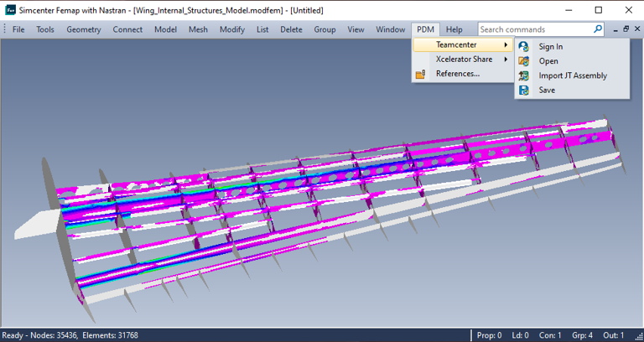Click the Ld: 0 status indicator
This screenshot has height=342, width=644.
(520, 335)
